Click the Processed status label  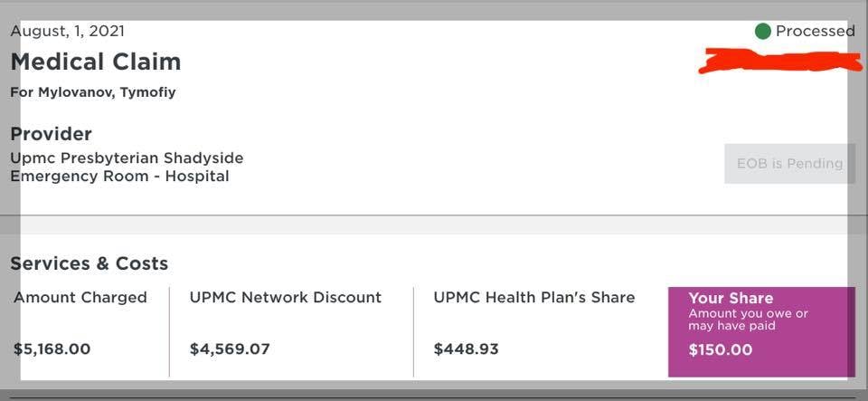coord(815,31)
